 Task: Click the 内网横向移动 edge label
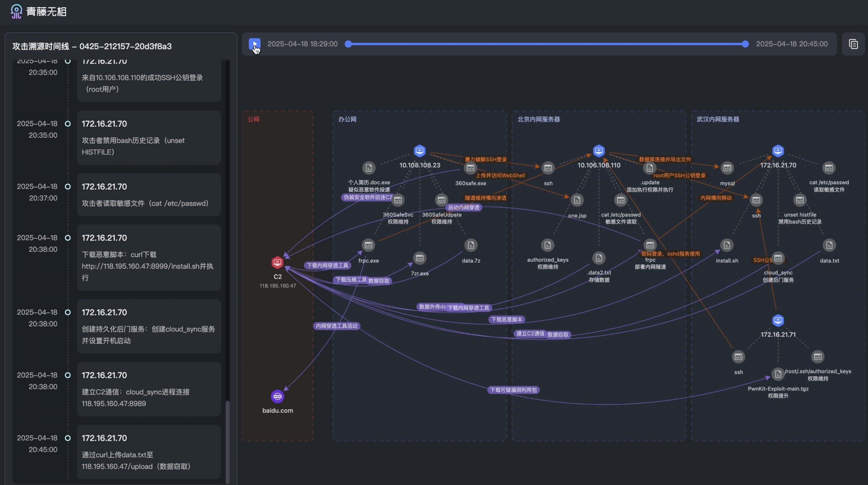coord(716,198)
